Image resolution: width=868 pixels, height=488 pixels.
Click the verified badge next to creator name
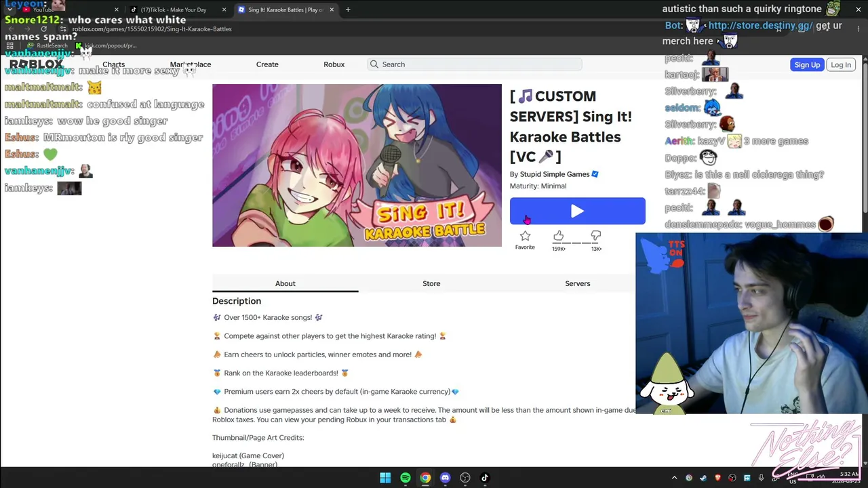tap(595, 174)
